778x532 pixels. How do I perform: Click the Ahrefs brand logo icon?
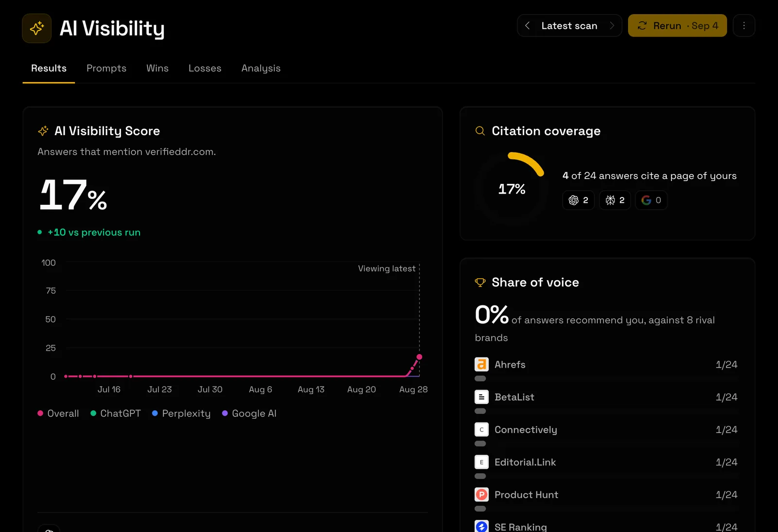pos(481,364)
